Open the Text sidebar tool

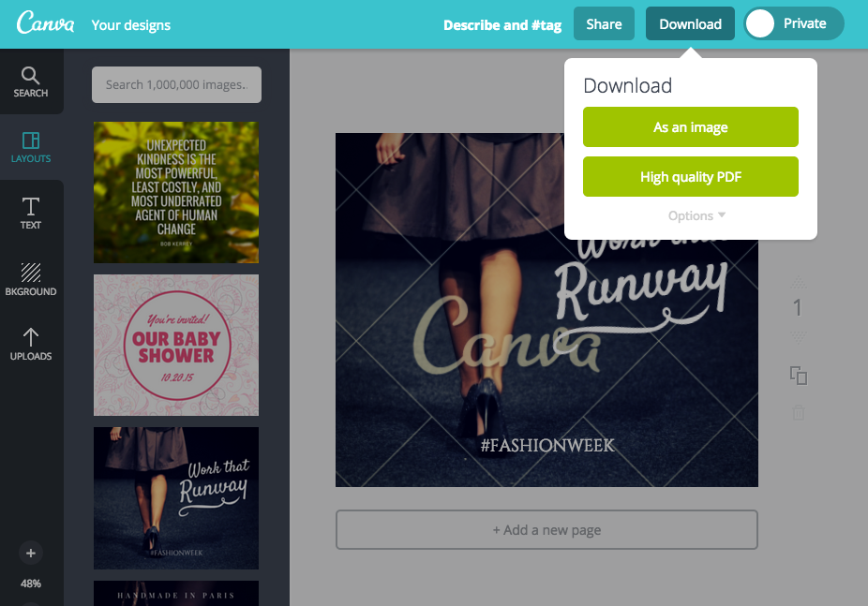(x=30, y=214)
